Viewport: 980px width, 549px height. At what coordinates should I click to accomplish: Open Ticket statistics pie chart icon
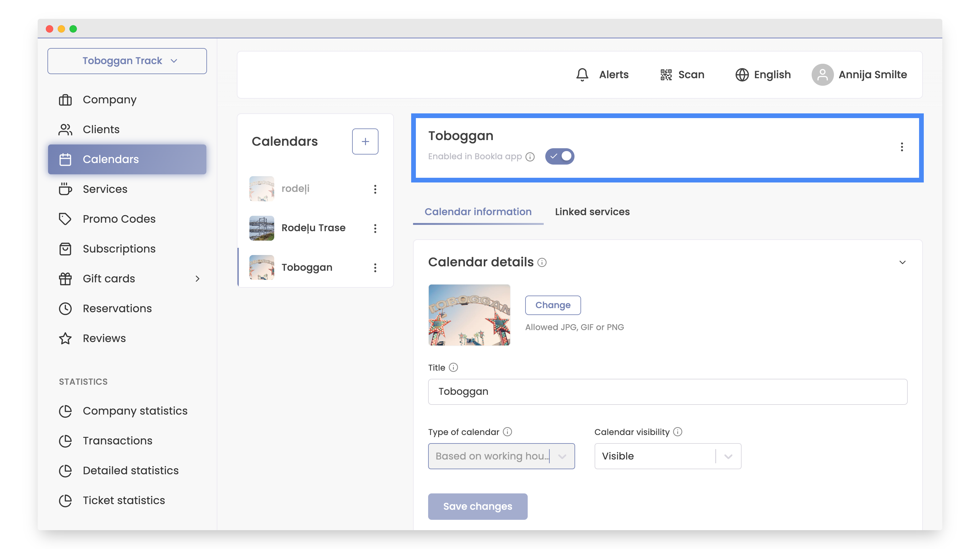(x=65, y=500)
